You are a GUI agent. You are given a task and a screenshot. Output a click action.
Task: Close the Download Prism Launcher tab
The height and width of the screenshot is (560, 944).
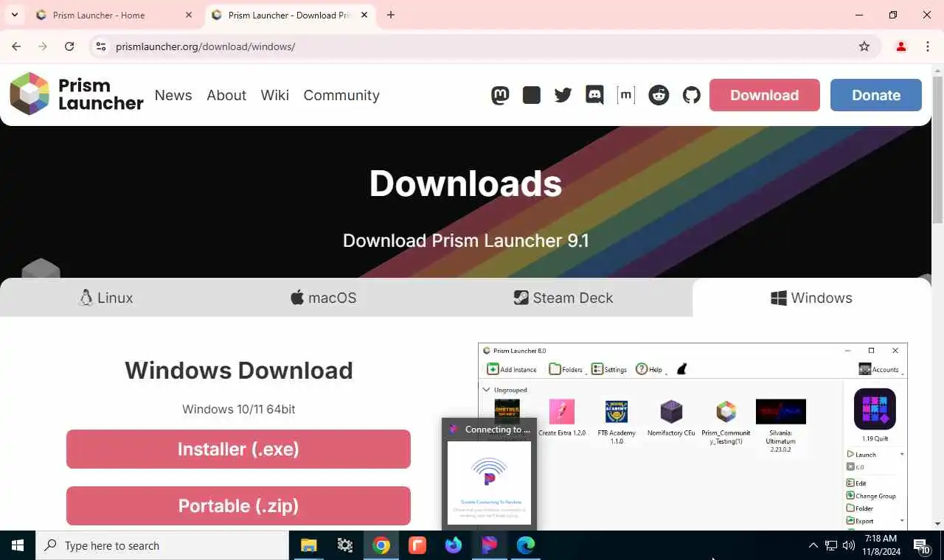click(x=364, y=15)
